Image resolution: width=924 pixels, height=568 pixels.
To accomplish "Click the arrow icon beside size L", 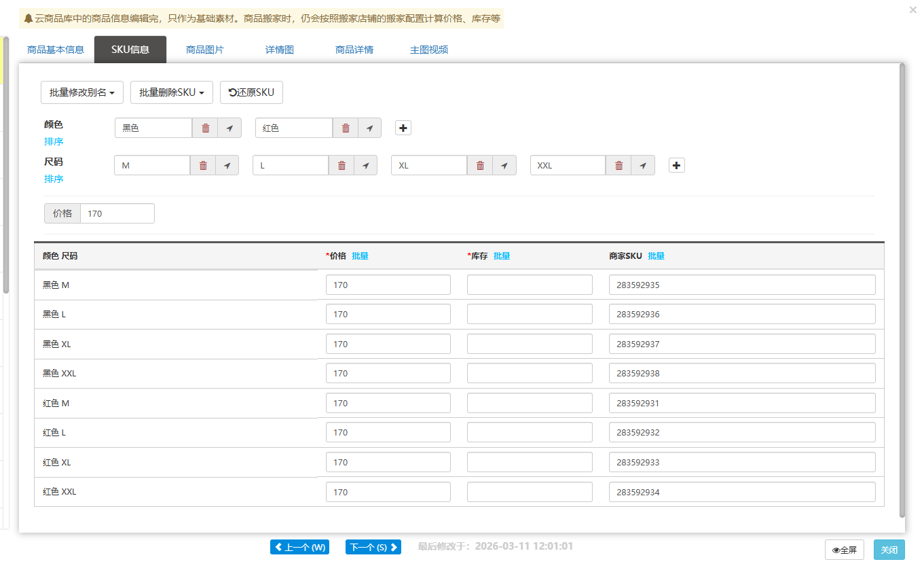I will pos(365,165).
